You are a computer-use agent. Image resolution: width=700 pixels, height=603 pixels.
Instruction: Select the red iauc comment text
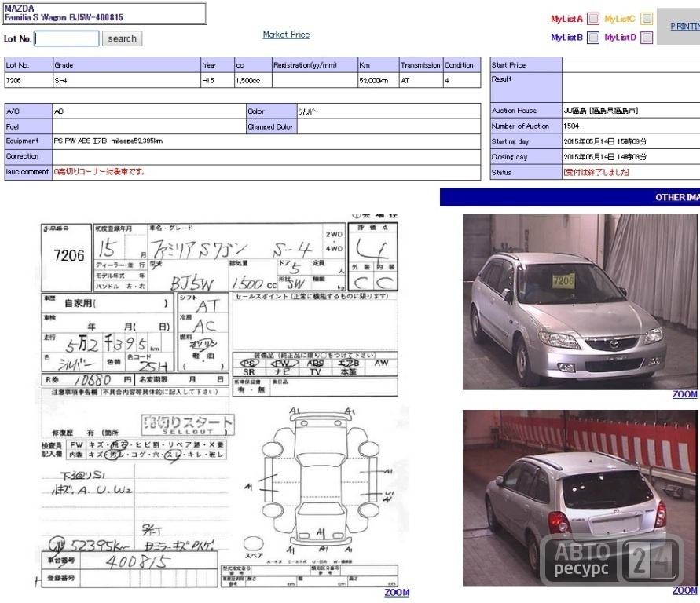99,172
